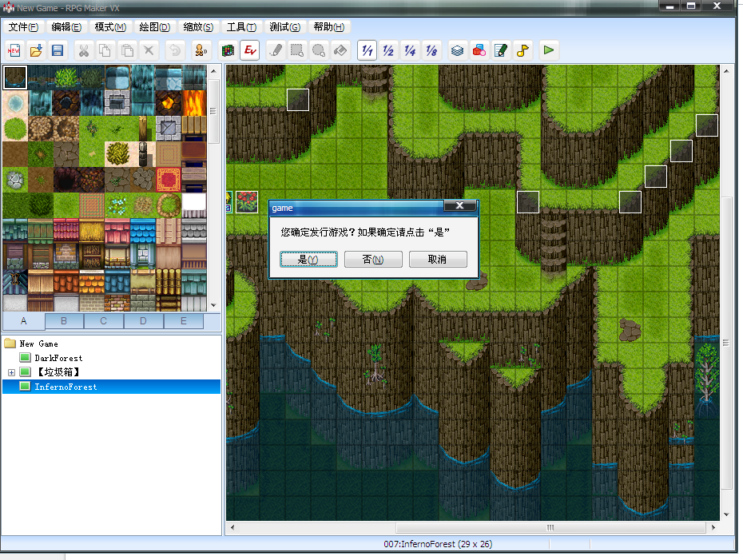Open the 工具(T) menu
The image size is (743, 560).
(x=241, y=27)
